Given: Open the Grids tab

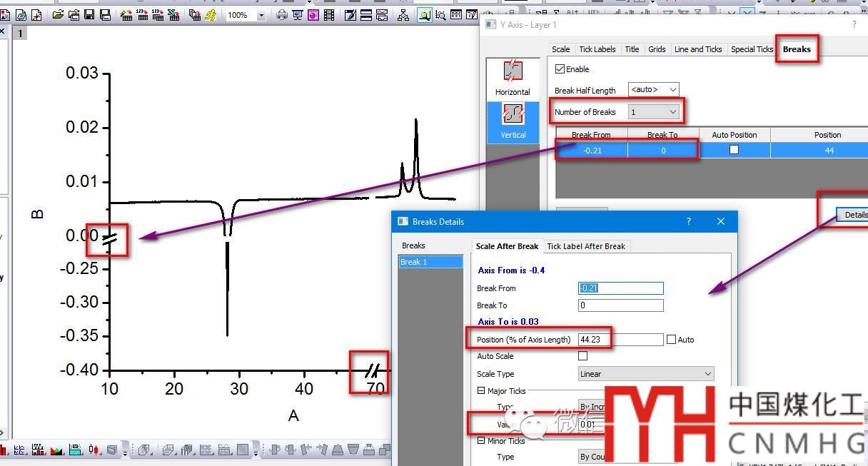Looking at the screenshot, I should pyautogui.click(x=657, y=49).
